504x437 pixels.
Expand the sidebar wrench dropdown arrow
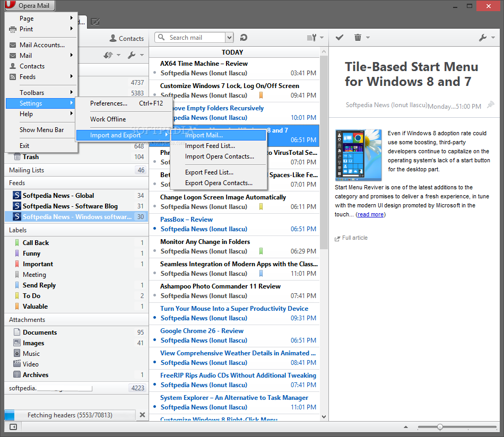142,55
